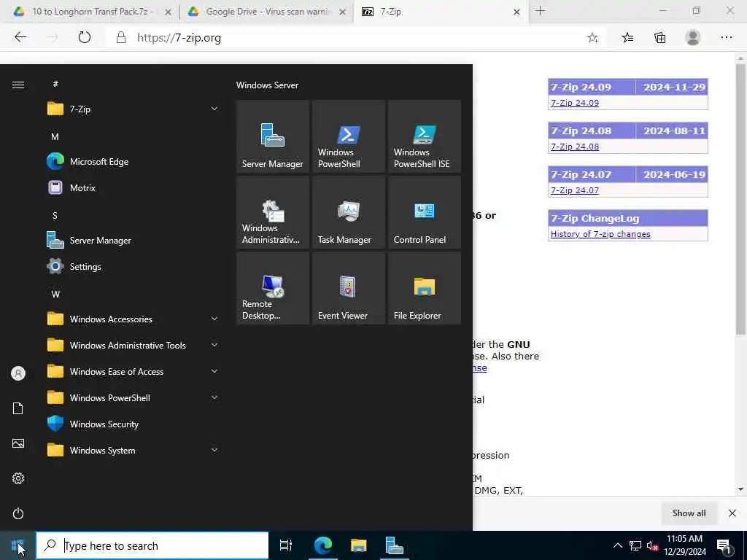Image resolution: width=747 pixels, height=560 pixels.
Task: Launch the Event Viewer tile
Action: tap(348, 288)
